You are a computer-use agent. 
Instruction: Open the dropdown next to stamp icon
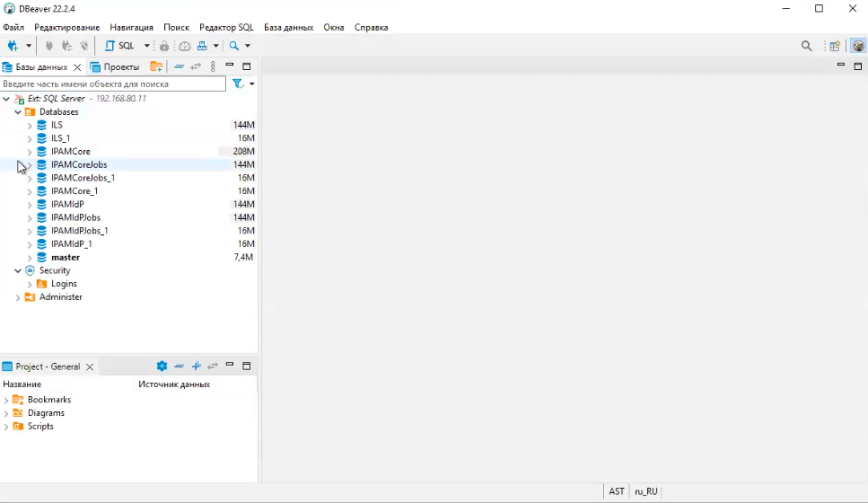(x=216, y=46)
